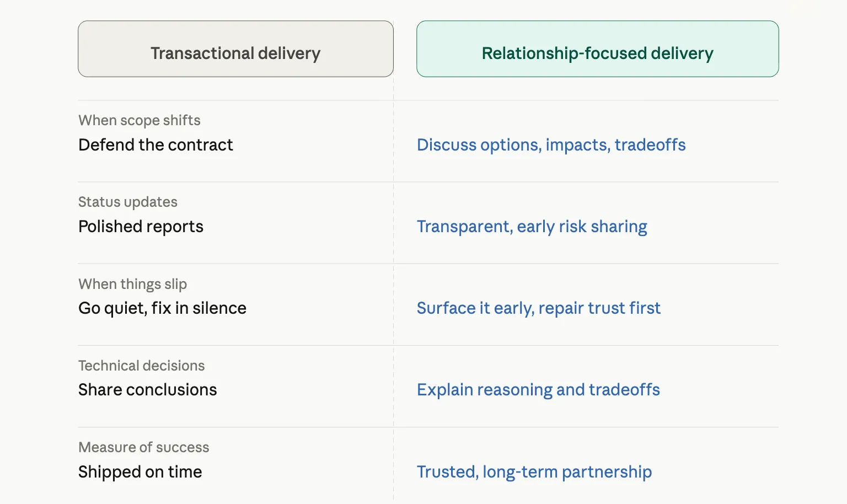Select the Relationship-focused delivery header box
The height and width of the screenshot is (504, 847).
pyautogui.click(x=597, y=49)
